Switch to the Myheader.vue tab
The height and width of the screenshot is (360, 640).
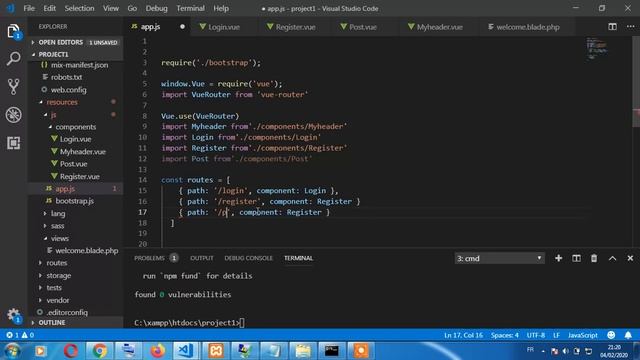click(440, 27)
